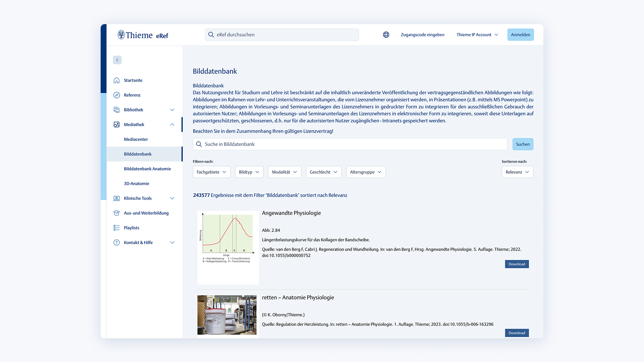The height and width of the screenshot is (362, 644).
Task: Download the Angewandte Physiologie image
Action: [517, 264]
